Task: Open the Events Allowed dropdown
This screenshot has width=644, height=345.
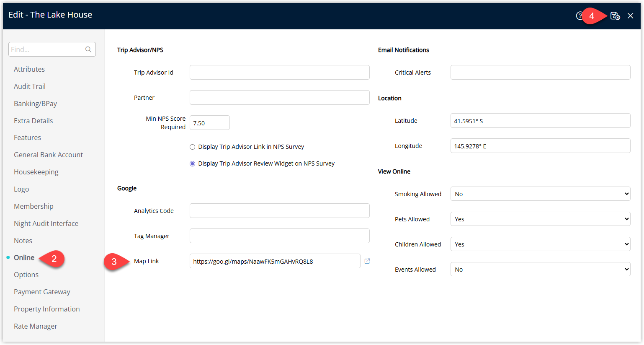Action: pyautogui.click(x=540, y=269)
